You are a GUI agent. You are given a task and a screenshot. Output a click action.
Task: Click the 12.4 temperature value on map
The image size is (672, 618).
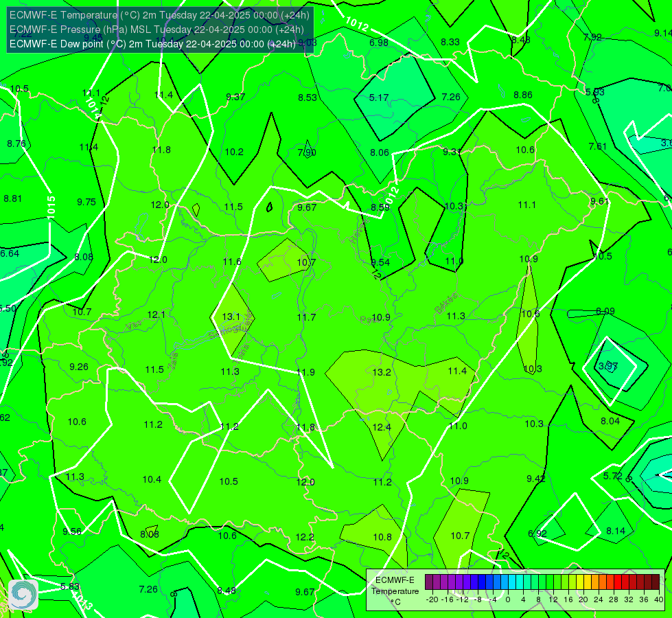click(x=382, y=427)
